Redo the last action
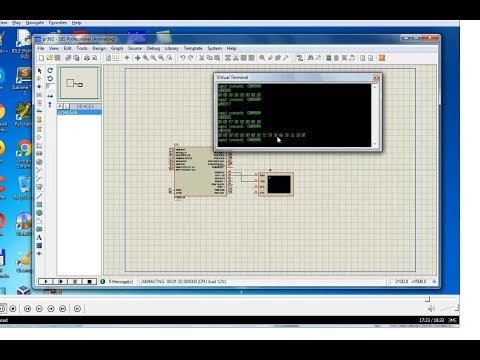480x360 pixels. (x=191, y=58)
